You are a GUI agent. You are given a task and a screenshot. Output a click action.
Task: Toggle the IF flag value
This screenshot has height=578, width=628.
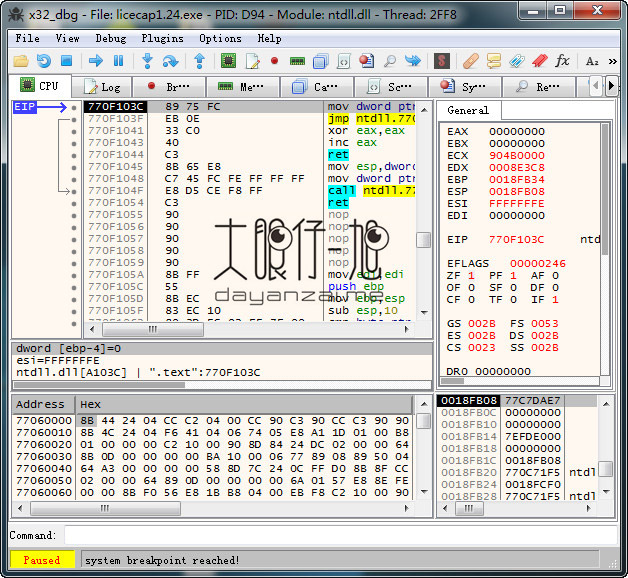coord(555,300)
